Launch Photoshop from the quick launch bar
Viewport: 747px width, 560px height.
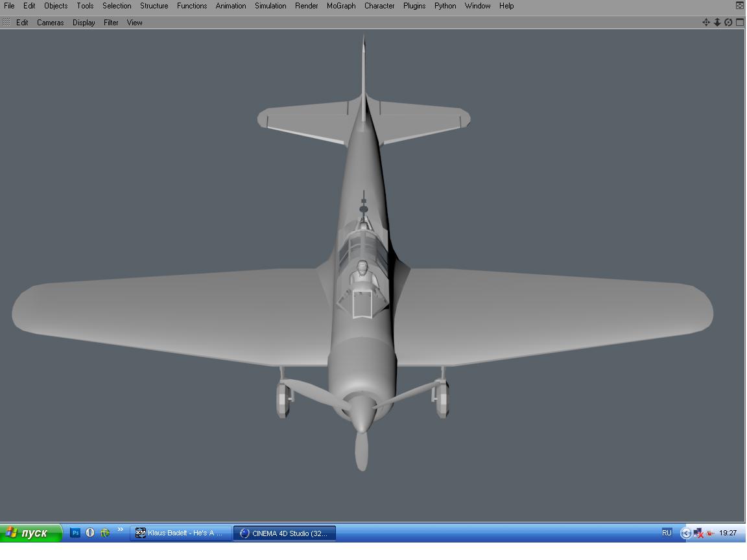point(75,533)
